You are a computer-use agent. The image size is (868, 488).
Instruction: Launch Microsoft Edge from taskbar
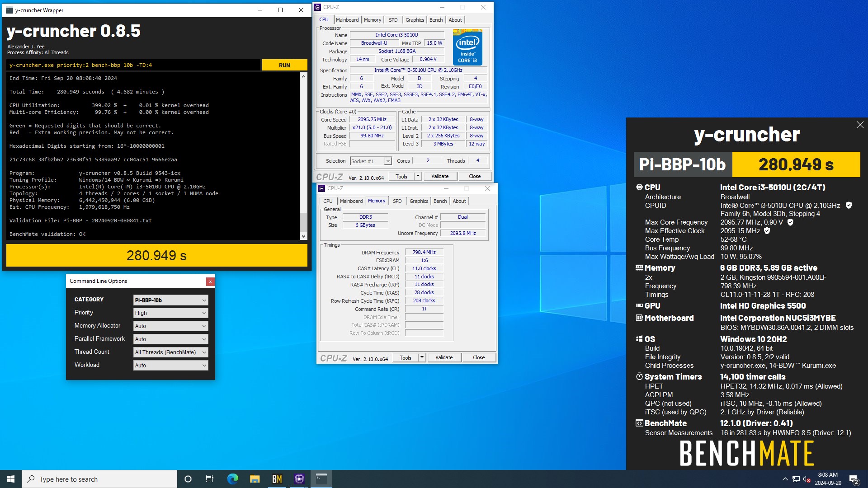click(232, 479)
